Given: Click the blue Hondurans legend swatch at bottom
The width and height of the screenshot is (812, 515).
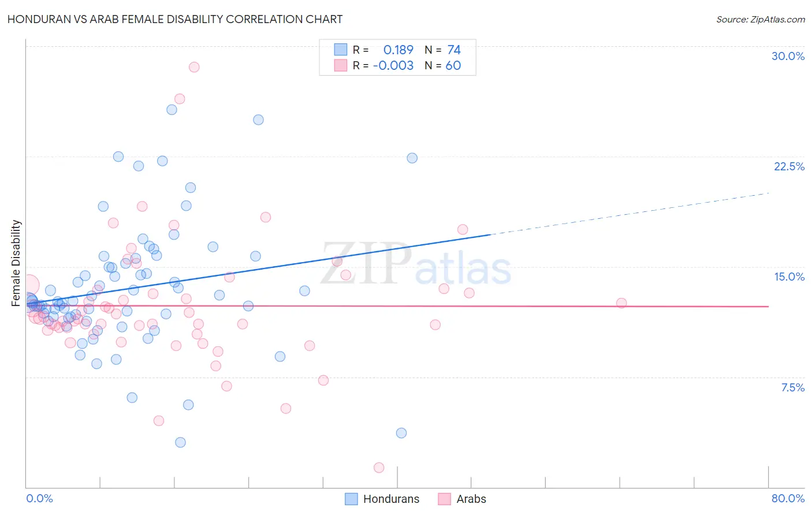Looking at the screenshot, I should coord(351,499).
